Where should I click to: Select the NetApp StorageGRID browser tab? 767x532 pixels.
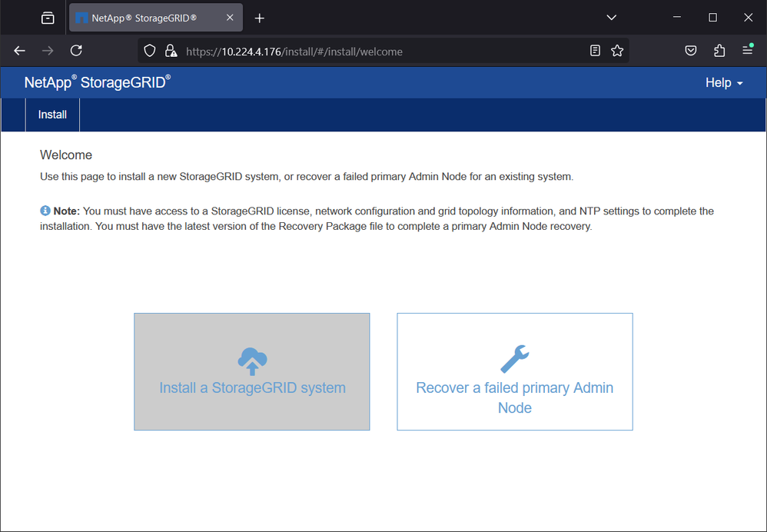156,18
